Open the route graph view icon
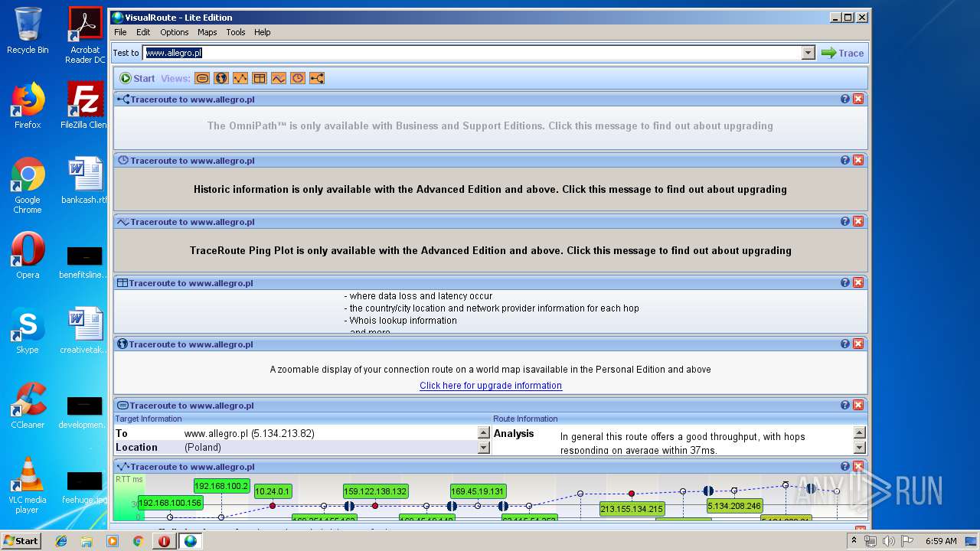 240,78
